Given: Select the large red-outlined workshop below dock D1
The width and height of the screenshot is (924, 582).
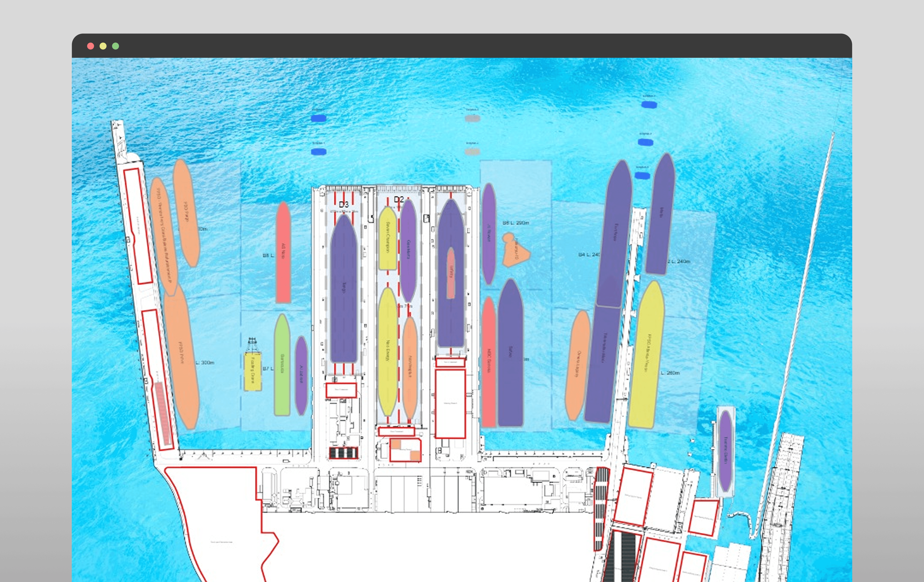Looking at the screenshot, I should pyautogui.click(x=450, y=404).
